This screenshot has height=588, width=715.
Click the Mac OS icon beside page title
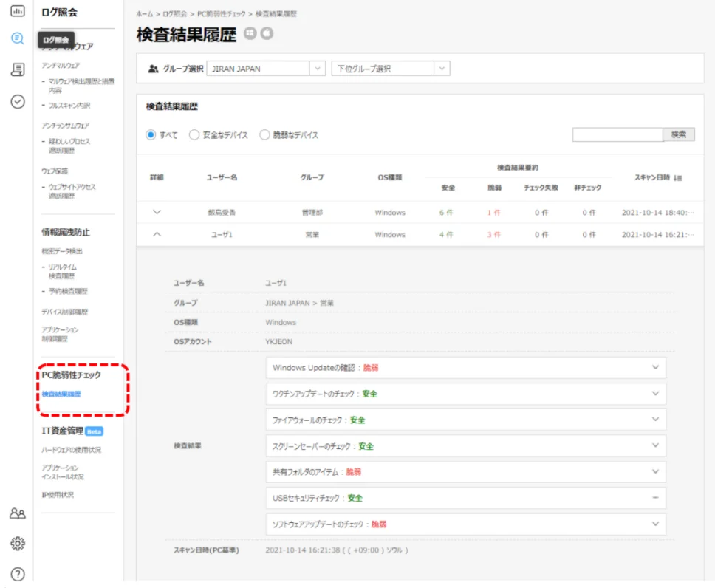267,33
